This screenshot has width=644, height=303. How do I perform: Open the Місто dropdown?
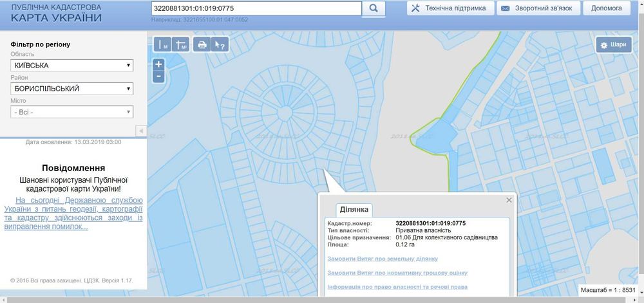72,112
